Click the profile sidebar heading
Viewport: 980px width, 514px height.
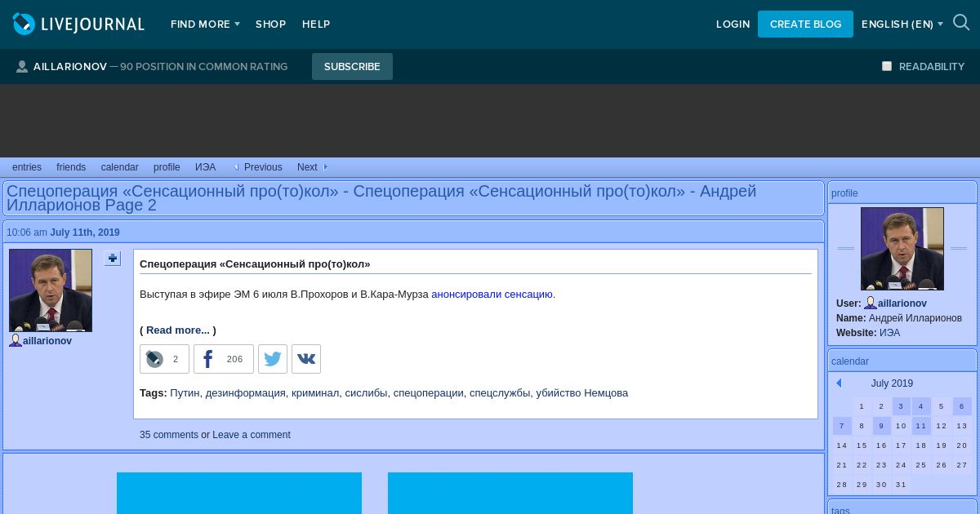click(844, 193)
